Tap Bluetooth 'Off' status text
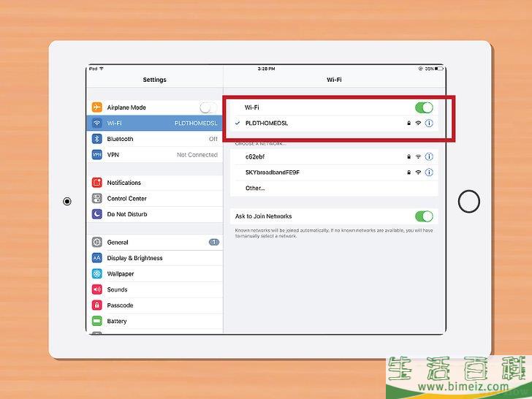 [x=213, y=139]
